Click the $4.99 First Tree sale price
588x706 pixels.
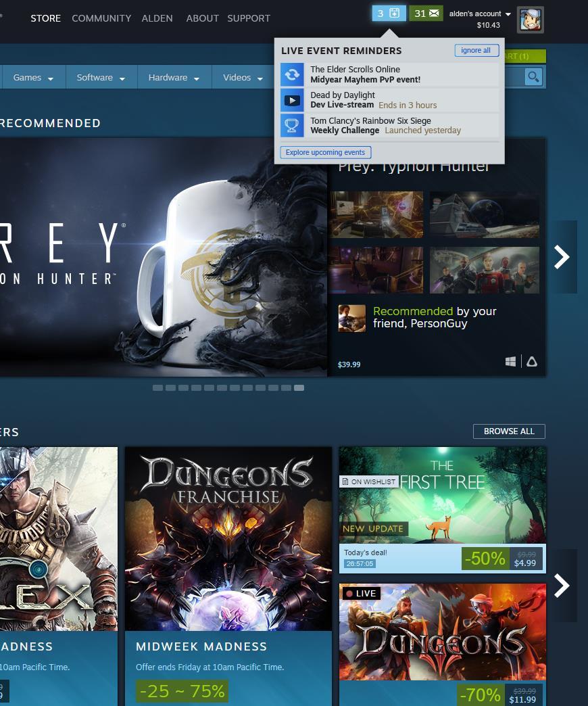pyautogui.click(x=525, y=563)
